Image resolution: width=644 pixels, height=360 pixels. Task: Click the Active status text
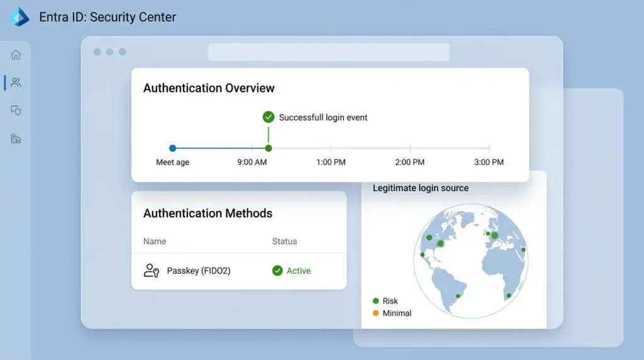pos(299,271)
